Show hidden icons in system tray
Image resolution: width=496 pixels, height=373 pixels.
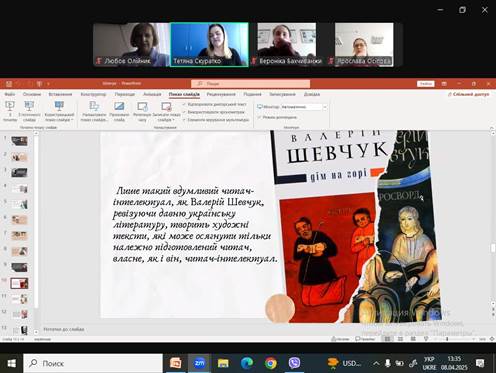click(376, 363)
